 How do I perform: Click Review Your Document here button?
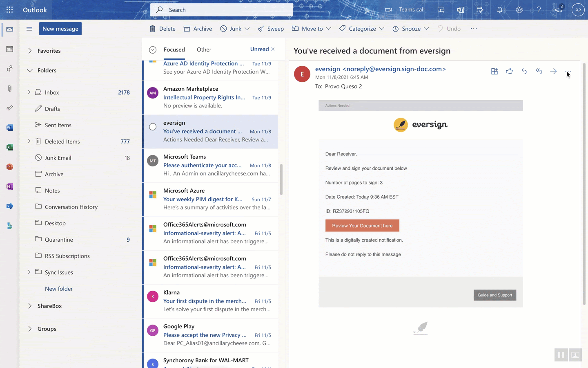pyautogui.click(x=362, y=226)
